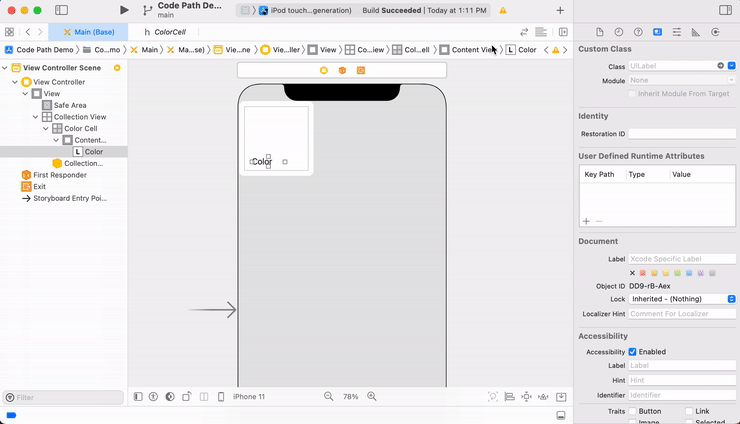Viewport: 740px width, 424px height.
Task: Collapse the Color Cell node
Action: [46, 128]
